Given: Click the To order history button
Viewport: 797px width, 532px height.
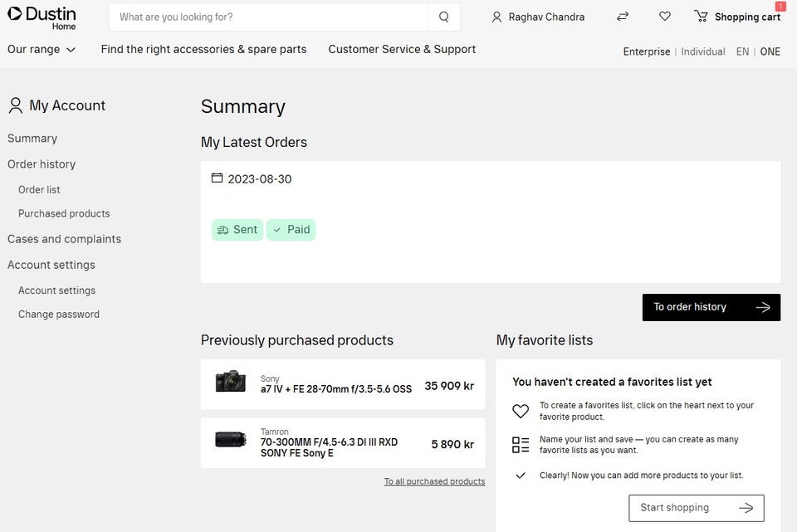Looking at the screenshot, I should [711, 307].
